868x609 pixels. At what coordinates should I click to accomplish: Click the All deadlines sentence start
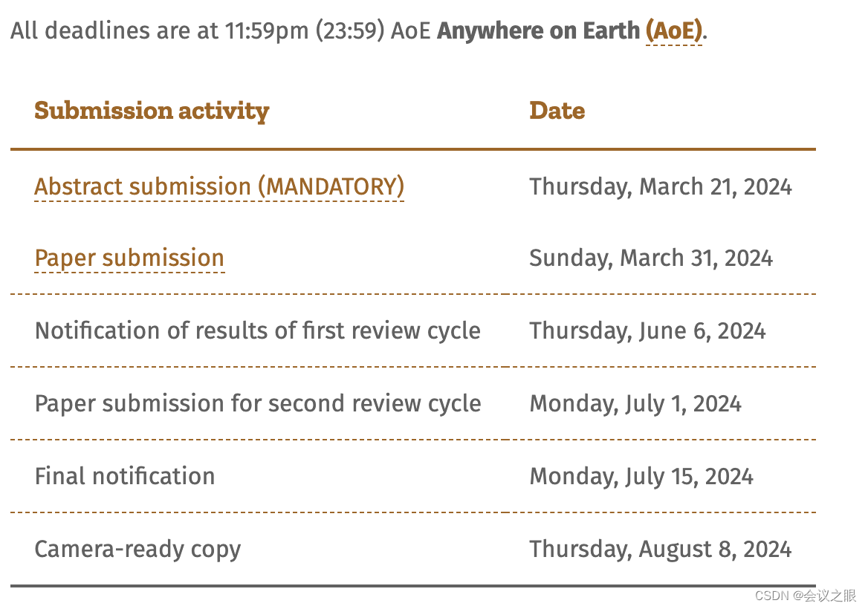pos(80,31)
